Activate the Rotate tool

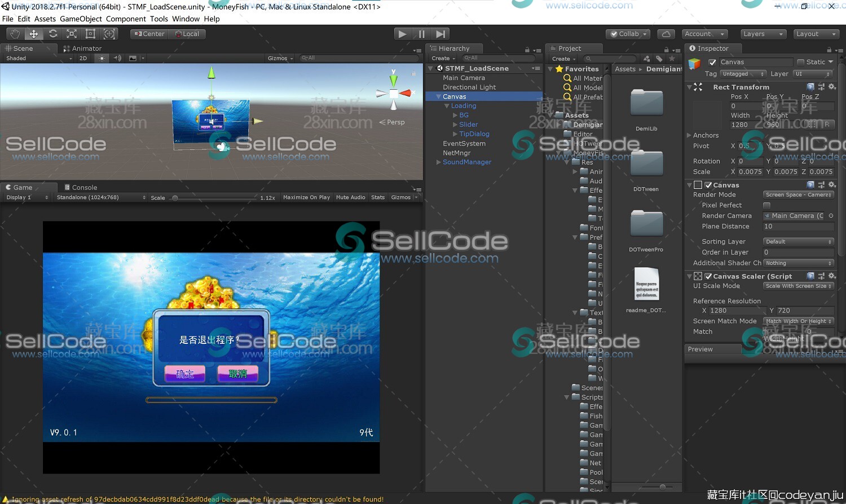click(53, 34)
